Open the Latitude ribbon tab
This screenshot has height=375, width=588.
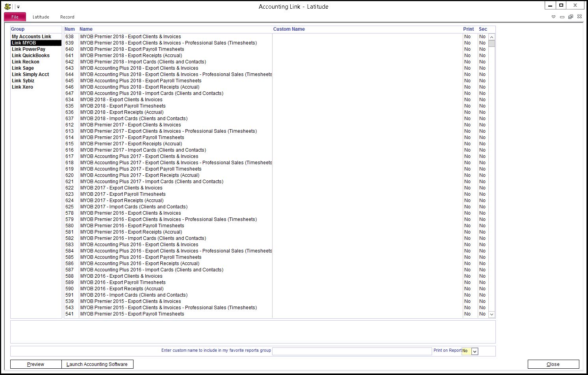coord(41,17)
